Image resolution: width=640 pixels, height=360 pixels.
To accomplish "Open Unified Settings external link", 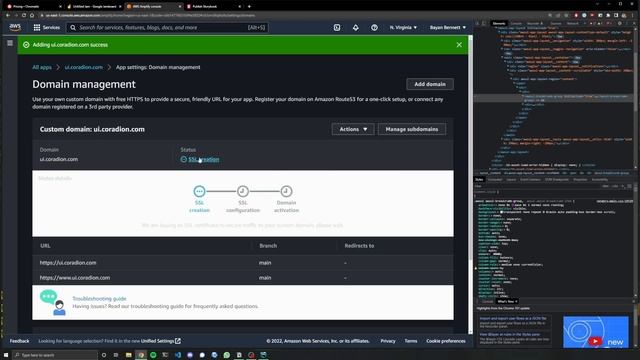I will pyautogui.click(x=160, y=341).
